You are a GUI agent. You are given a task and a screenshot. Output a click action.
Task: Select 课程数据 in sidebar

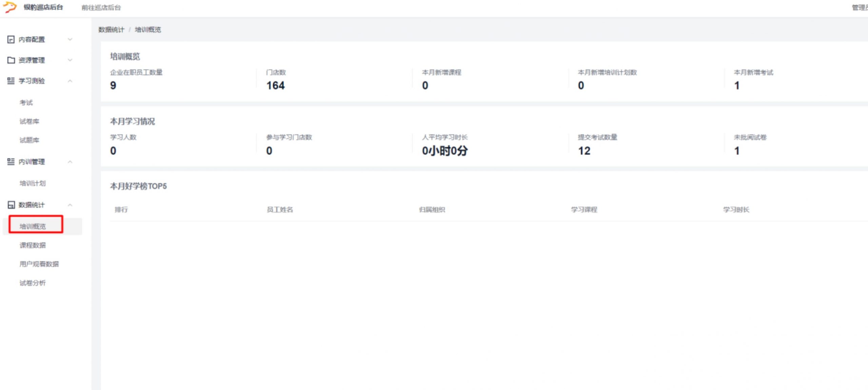(x=32, y=245)
